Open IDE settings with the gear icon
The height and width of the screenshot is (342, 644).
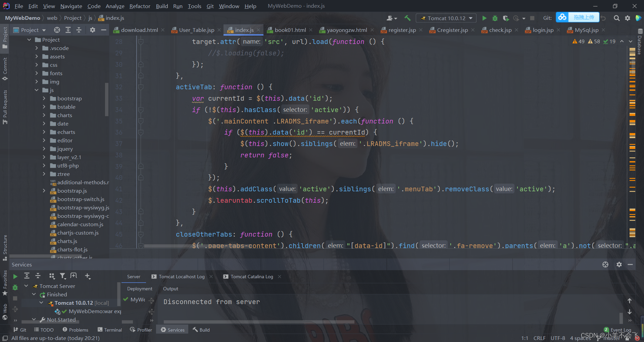point(627,18)
